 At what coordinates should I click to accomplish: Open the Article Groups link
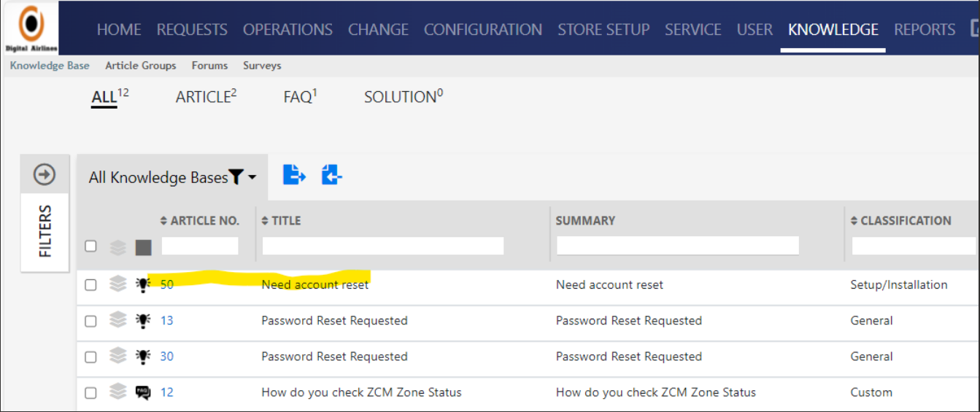[x=141, y=66]
